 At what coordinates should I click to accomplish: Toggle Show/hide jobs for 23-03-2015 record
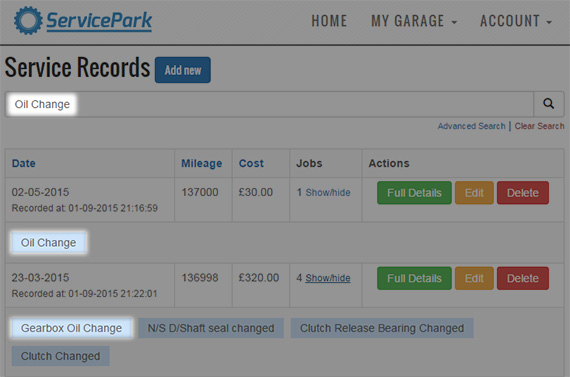pos(328,278)
